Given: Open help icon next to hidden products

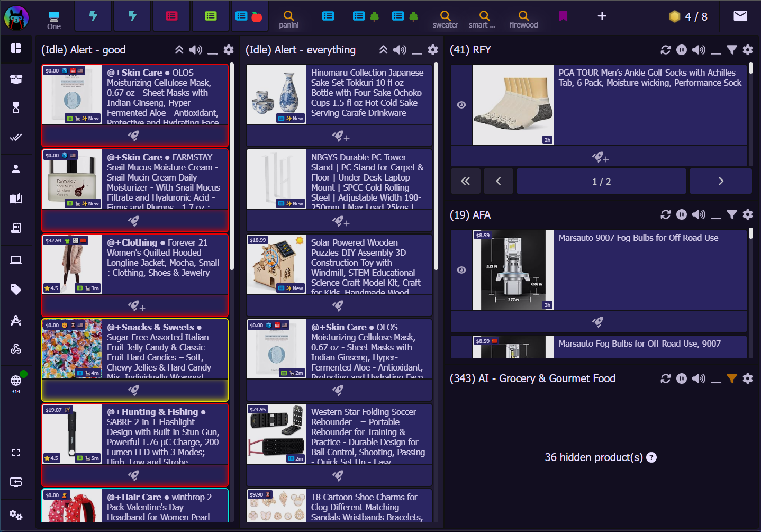Looking at the screenshot, I should [x=651, y=457].
